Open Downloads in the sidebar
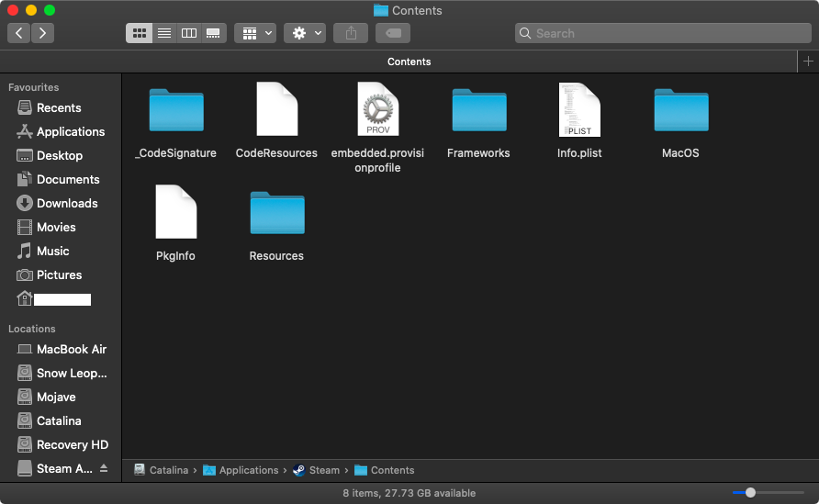Viewport: 819px width, 504px height. pos(59,203)
